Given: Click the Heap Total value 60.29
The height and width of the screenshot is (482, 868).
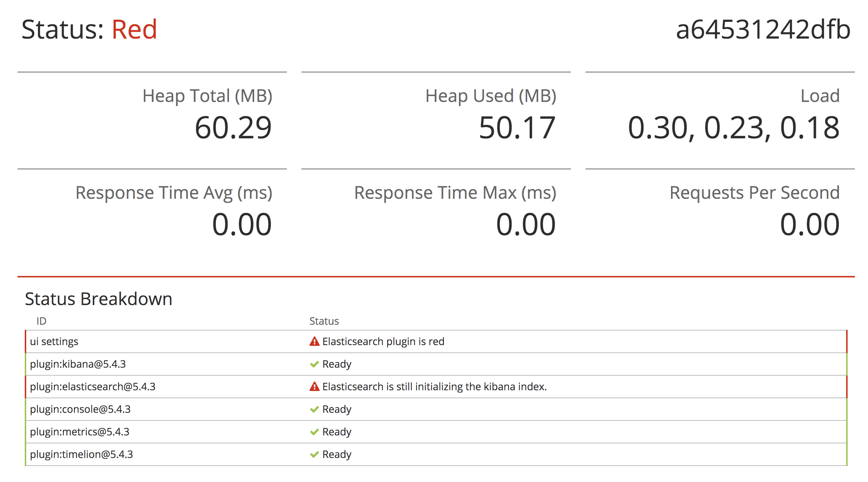Looking at the screenshot, I should pyautogui.click(x=233, y=128).
